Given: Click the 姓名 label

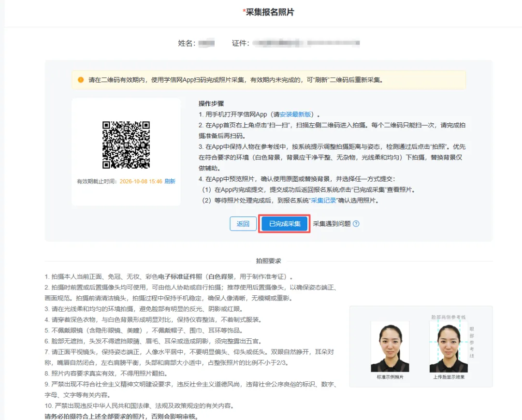Looking at the screenshot, I should (187, 43).
